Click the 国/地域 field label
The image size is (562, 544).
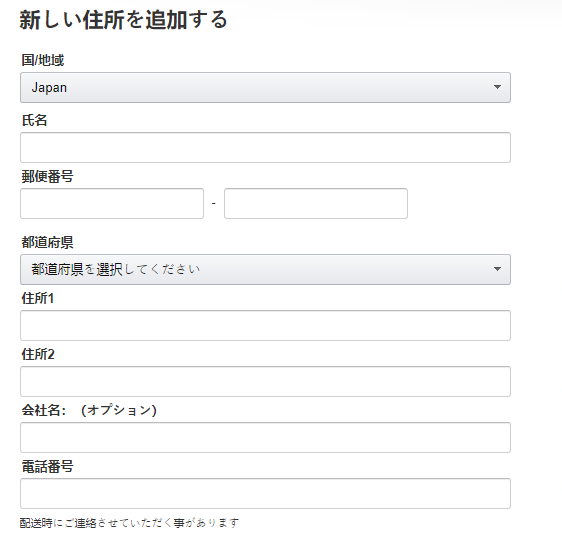[43, 60]
